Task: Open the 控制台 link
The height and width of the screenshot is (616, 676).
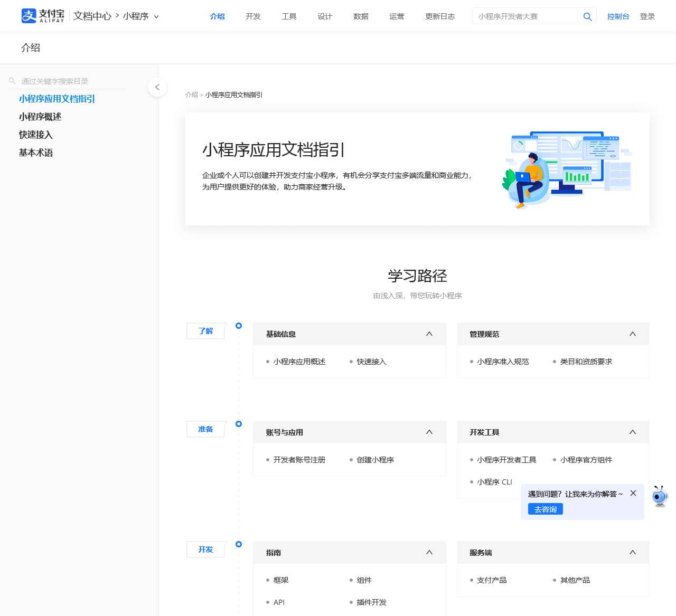Action: tap(618, 16)
